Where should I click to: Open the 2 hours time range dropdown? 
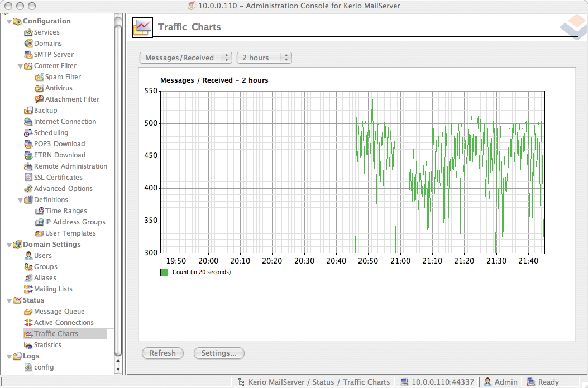click(264, 58)
